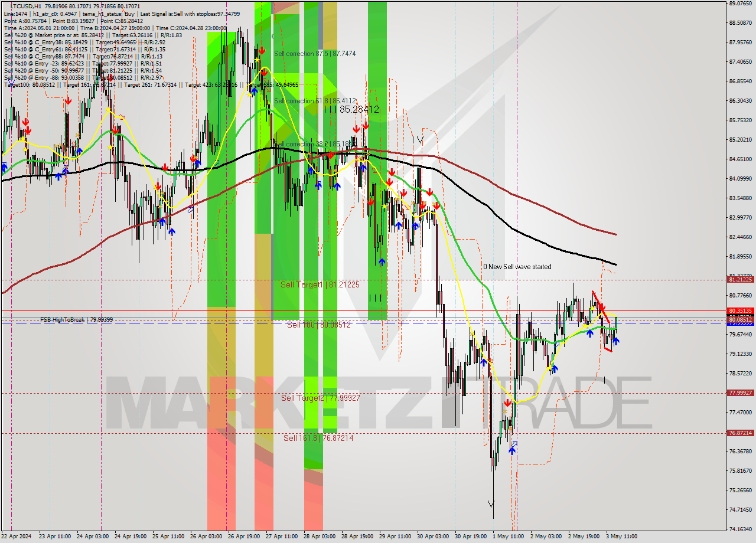
Task: Click the 77.47000 price axis label
Action: tap(740, 413)
